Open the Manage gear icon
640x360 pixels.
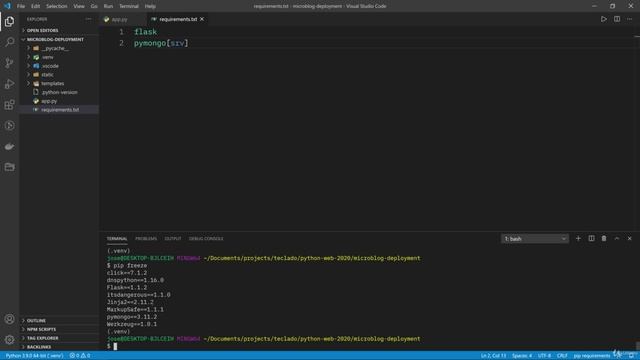tap(9, 339)
